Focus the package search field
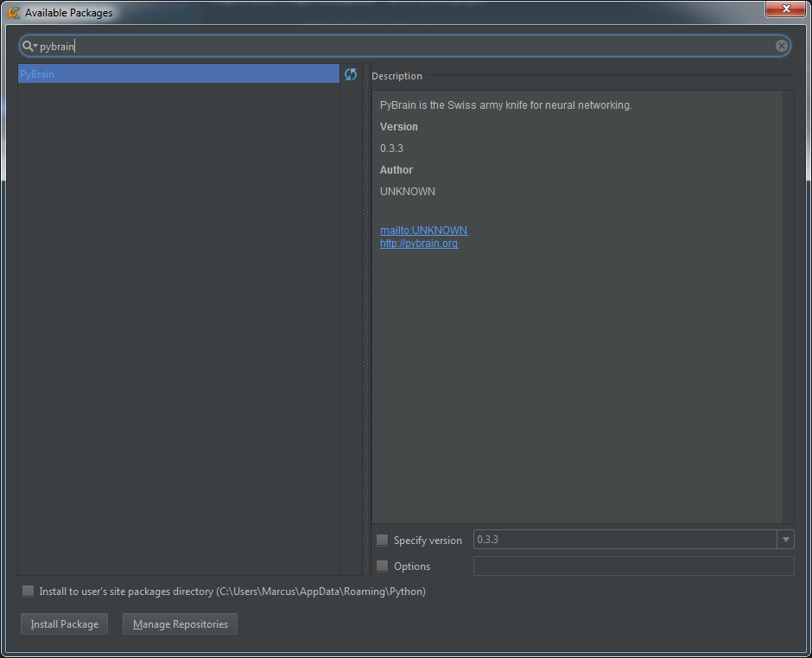This screenshot has height=658, width=812. [x=406, y=47]
